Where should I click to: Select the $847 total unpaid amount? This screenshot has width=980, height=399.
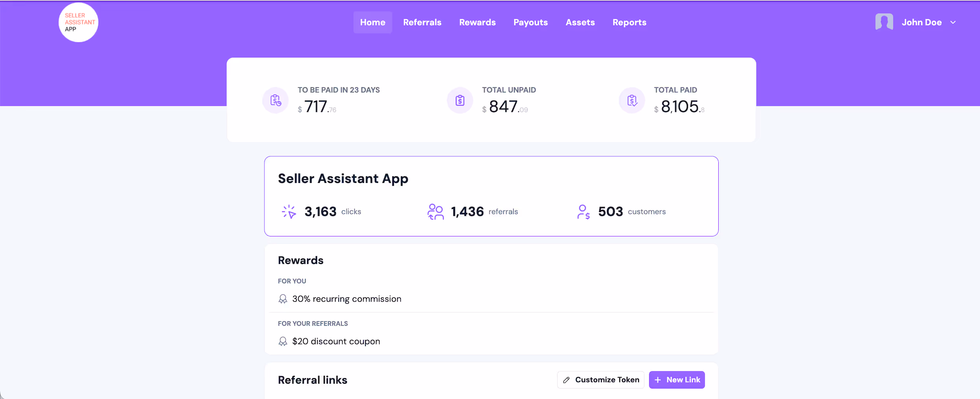coord(505,107)
